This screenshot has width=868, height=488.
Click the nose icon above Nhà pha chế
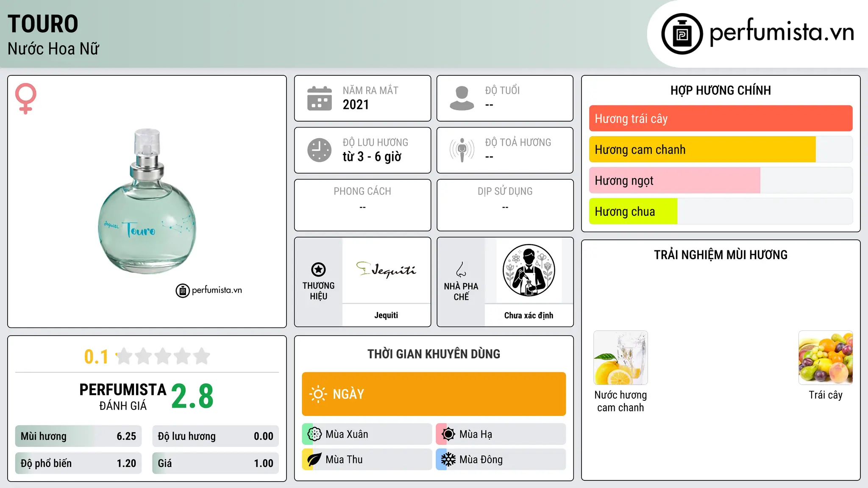461,269
